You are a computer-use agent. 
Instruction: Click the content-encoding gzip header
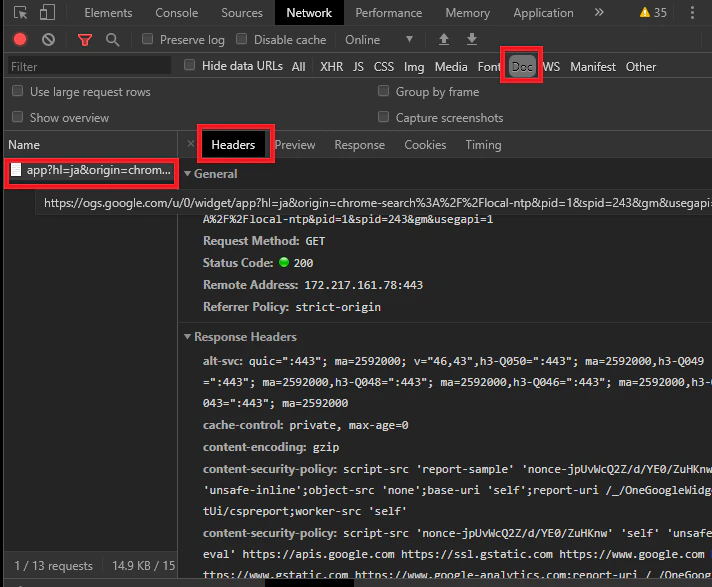click(271, 447)
